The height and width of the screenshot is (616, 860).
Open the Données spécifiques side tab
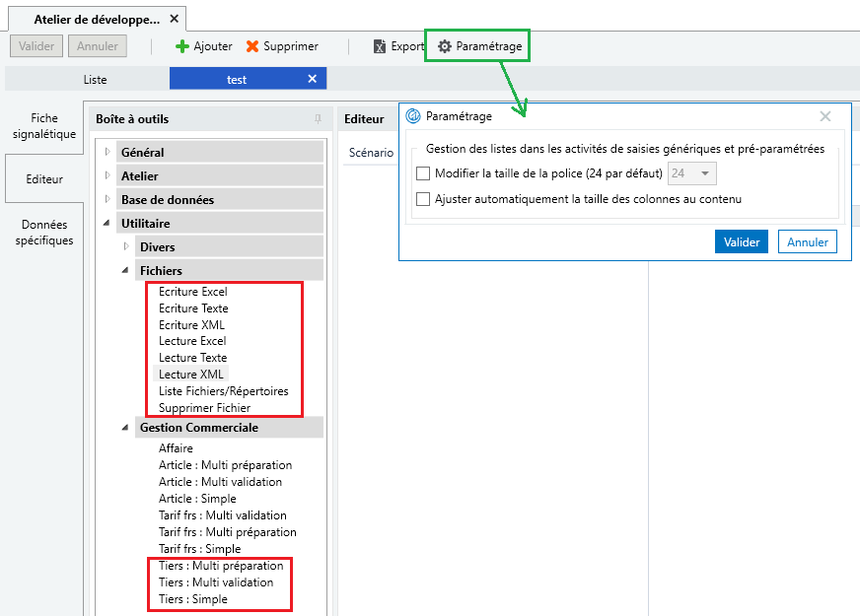coord(44,233)
